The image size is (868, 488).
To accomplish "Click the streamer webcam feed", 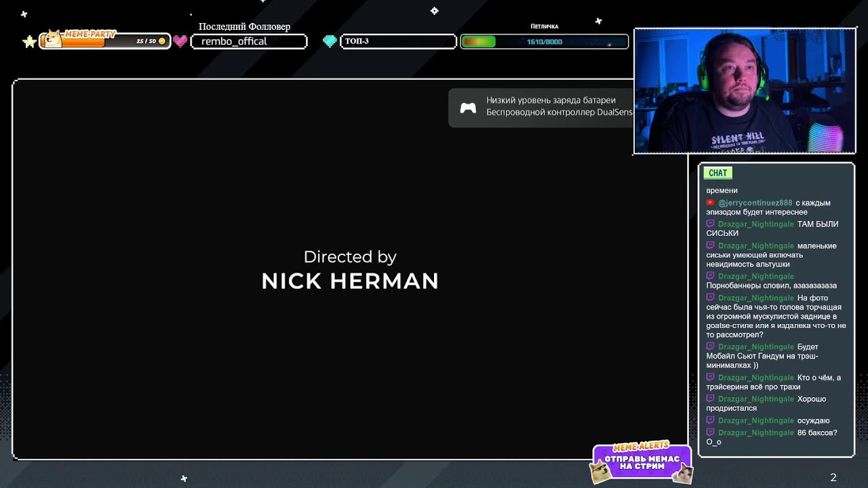I will click(x=745, y=91).
